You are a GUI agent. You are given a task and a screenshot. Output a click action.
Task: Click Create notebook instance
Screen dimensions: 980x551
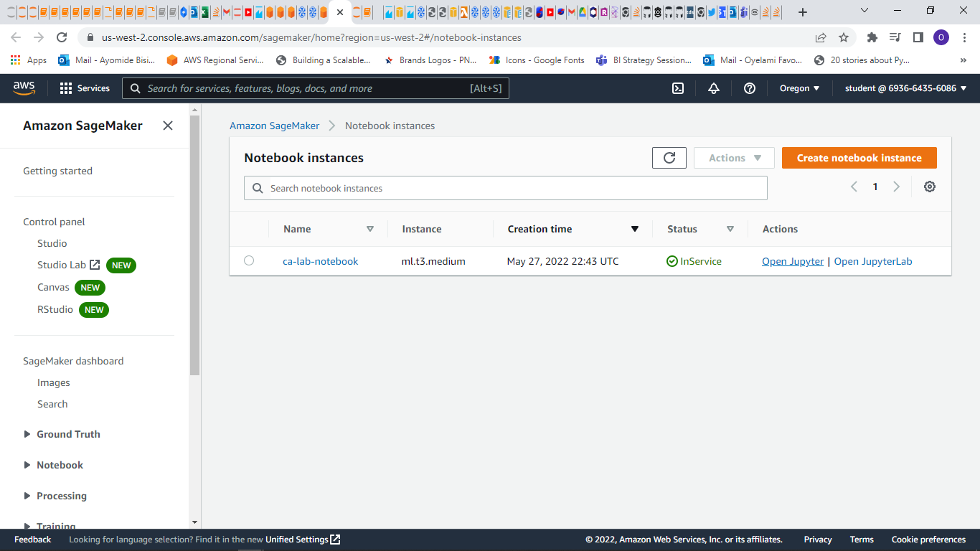(859, 157)
